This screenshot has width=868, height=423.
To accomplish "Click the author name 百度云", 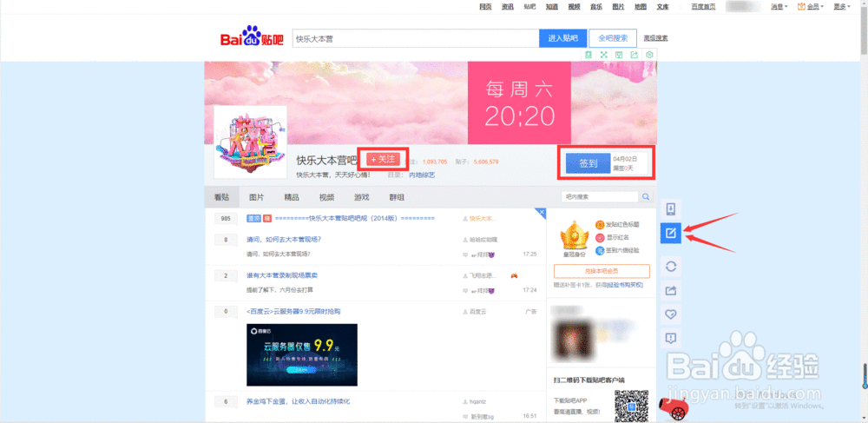I will [x=477, y=312].
